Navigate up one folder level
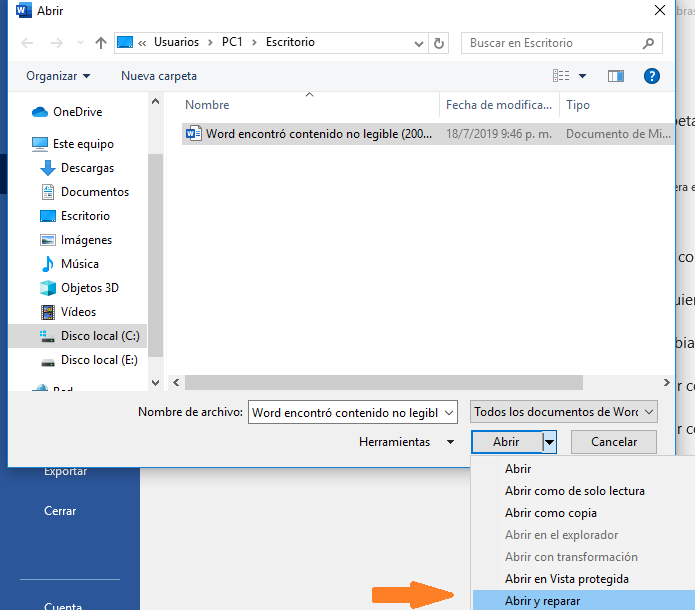The image size is (695, 610). point(101,43)
